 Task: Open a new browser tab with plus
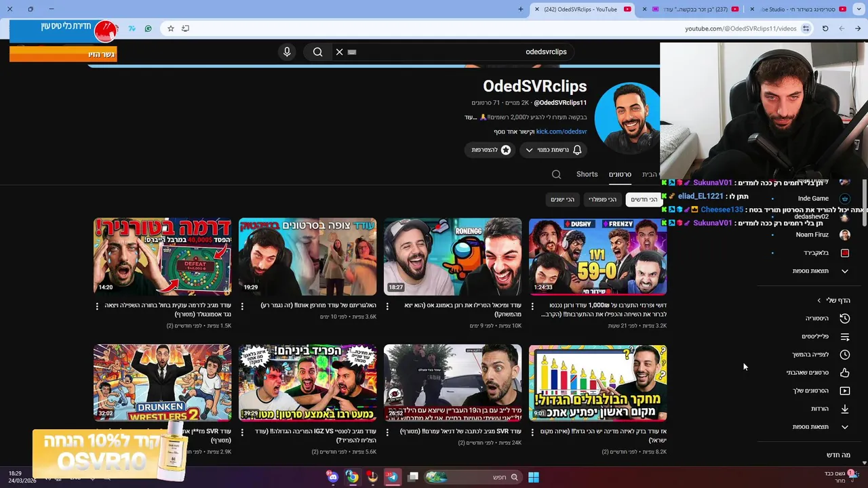click(x=521, y=9)
